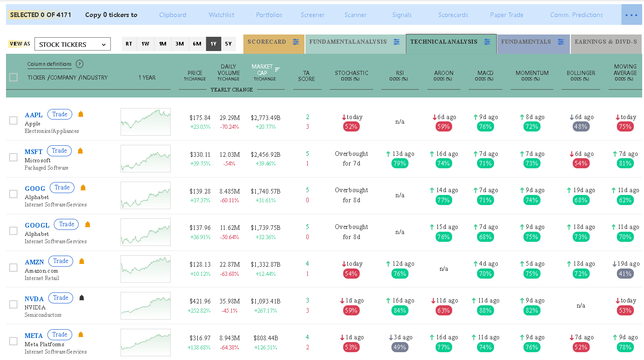644x360 pixels.
Task: Click the Trade button for GOOG
Action: (x=62, y=188)
